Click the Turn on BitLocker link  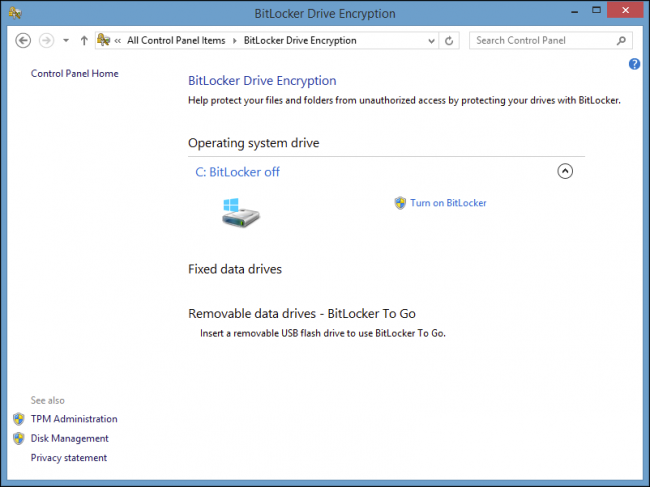coord(448,203)
